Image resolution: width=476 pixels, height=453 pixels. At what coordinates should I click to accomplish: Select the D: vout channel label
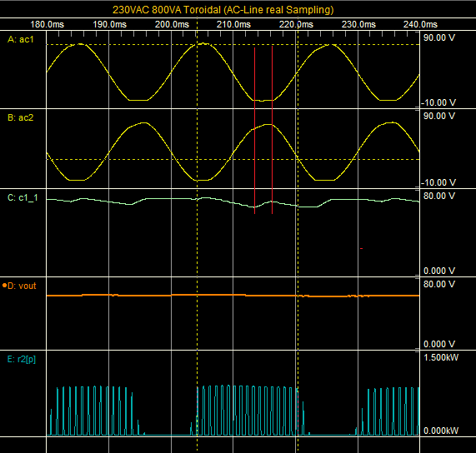pos(22,286)
